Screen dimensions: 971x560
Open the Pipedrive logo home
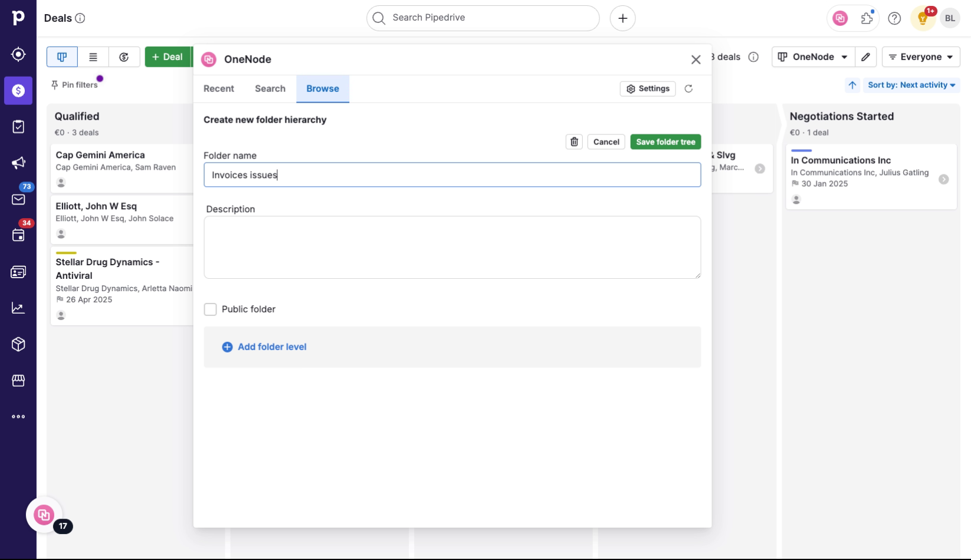click(x=18, y=18)
